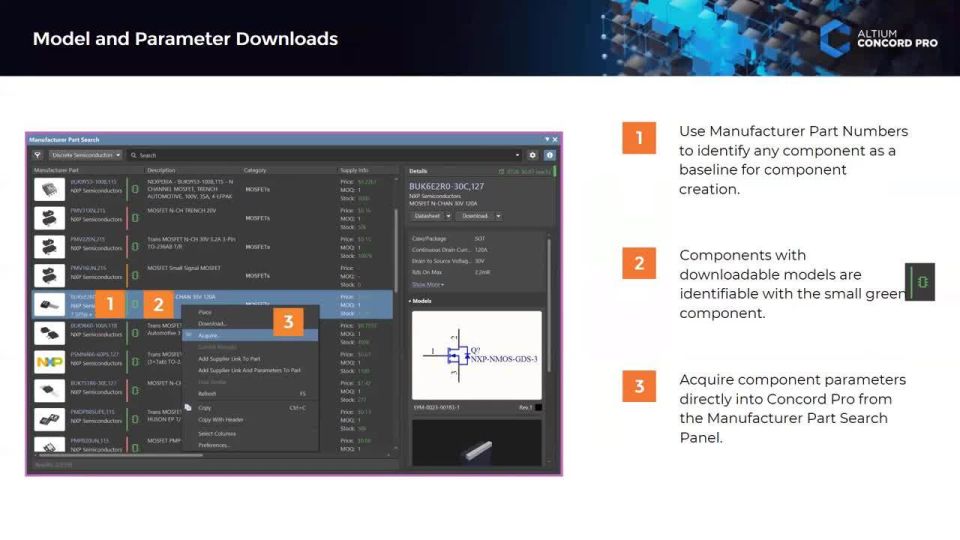Open the search settings gear icon
The image size is (960, 540).
pyautogui.click(x=532, y=156)
